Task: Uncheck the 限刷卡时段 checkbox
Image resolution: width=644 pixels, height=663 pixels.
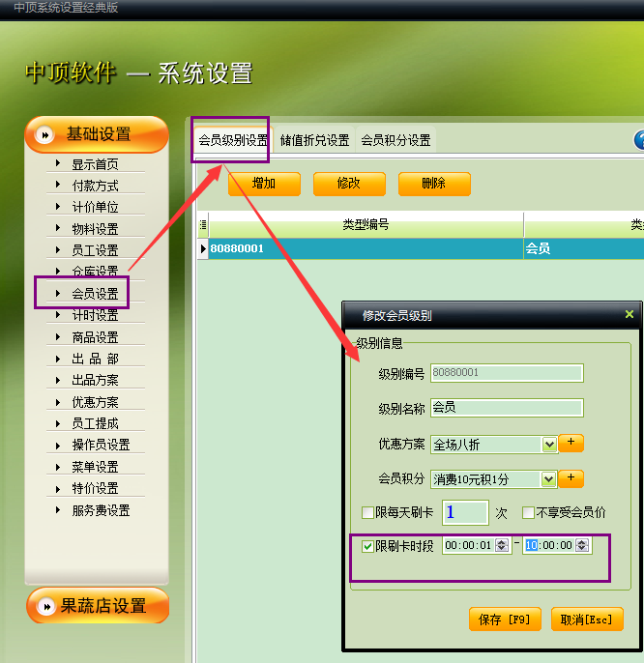Action: pos(367,546)
